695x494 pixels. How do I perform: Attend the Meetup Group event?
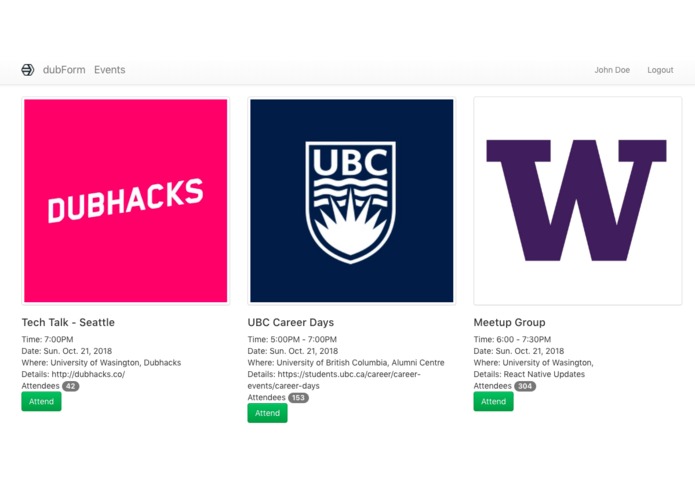493,401
